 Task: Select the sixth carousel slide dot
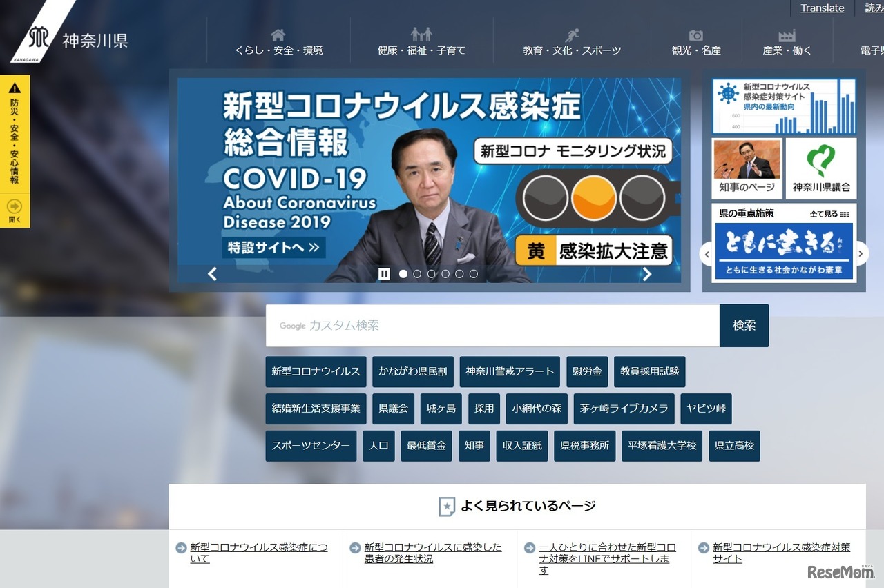click(474, 274)
